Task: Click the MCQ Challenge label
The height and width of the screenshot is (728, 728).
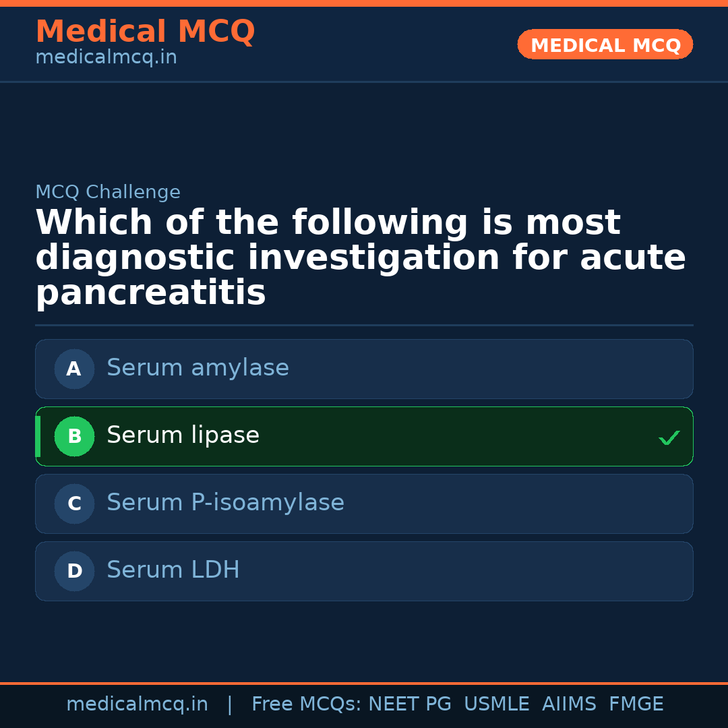Action: pyautogui.click(x=108, y=192)
